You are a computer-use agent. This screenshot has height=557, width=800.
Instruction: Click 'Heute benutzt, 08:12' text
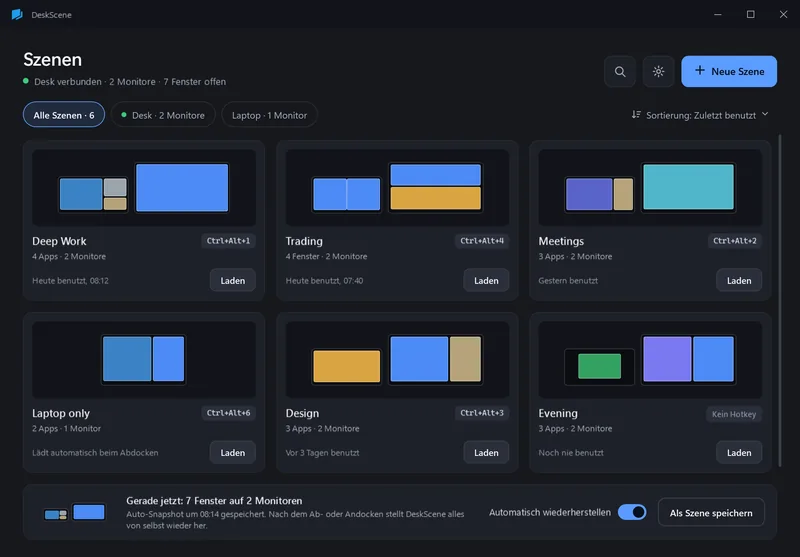pos(70,281)
